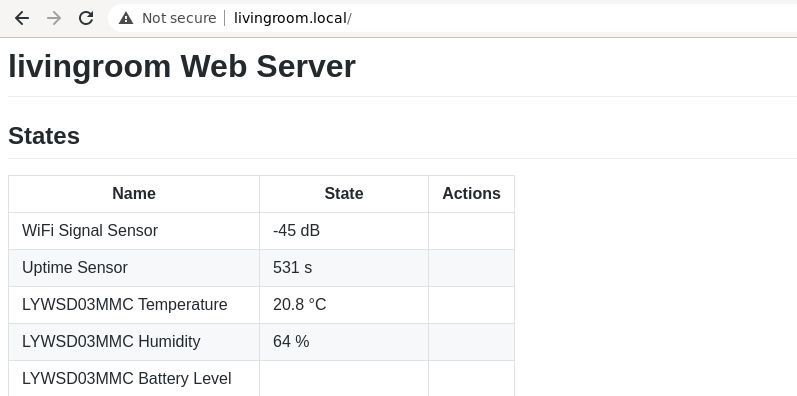Focus the address bar URL livingroom.local
The width and height of the screenshot is (797, 396).
[x=292, y=18]
